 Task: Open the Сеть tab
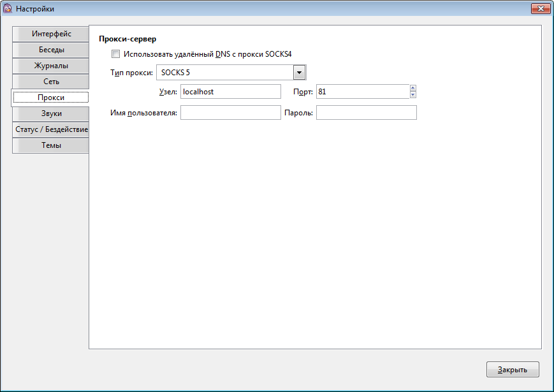pyautogui.click(x=51, y=82)
